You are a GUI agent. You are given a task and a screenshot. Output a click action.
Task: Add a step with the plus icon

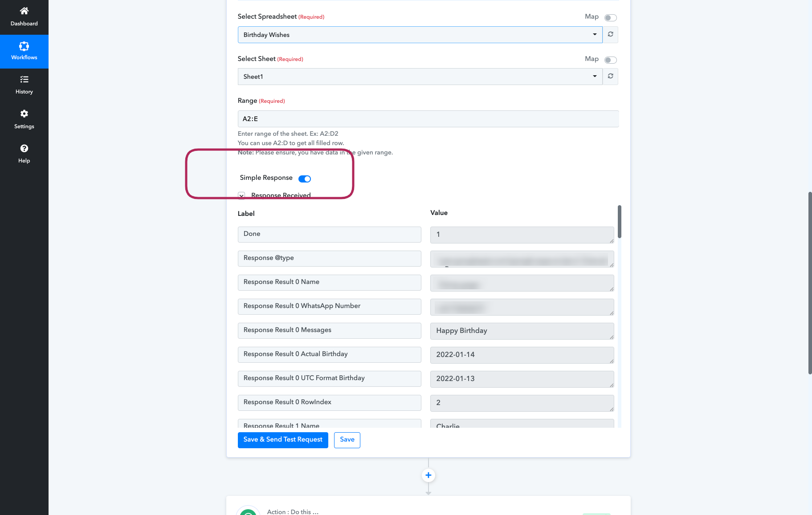pyautogui.click(x=428, y=475)
